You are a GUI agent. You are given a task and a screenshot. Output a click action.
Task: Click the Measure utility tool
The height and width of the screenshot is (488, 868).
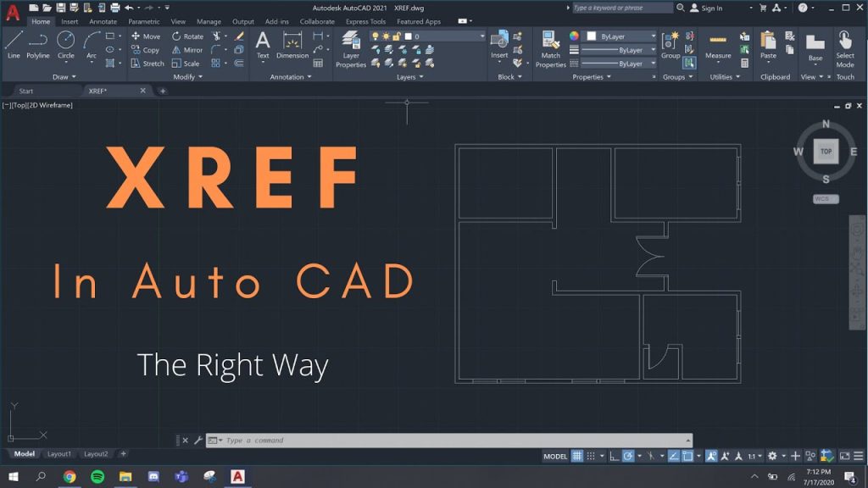coord(718,46)
